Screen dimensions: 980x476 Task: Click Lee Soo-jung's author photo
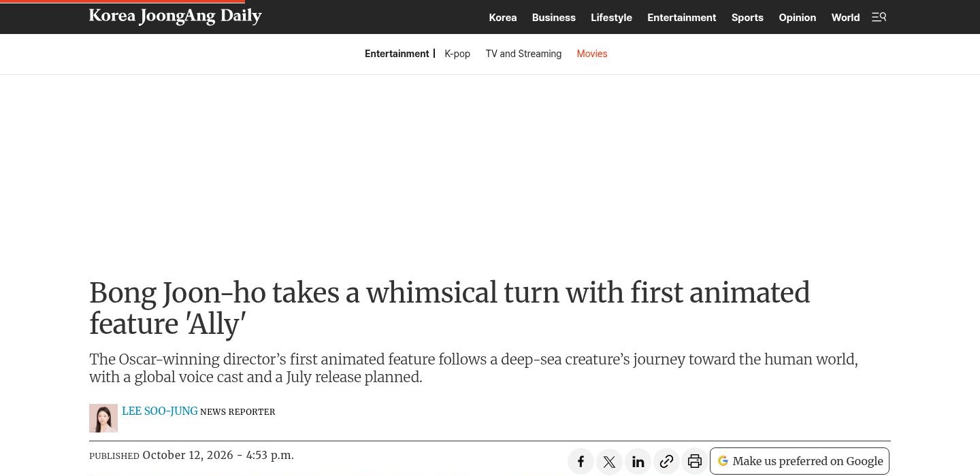point(103,418)
